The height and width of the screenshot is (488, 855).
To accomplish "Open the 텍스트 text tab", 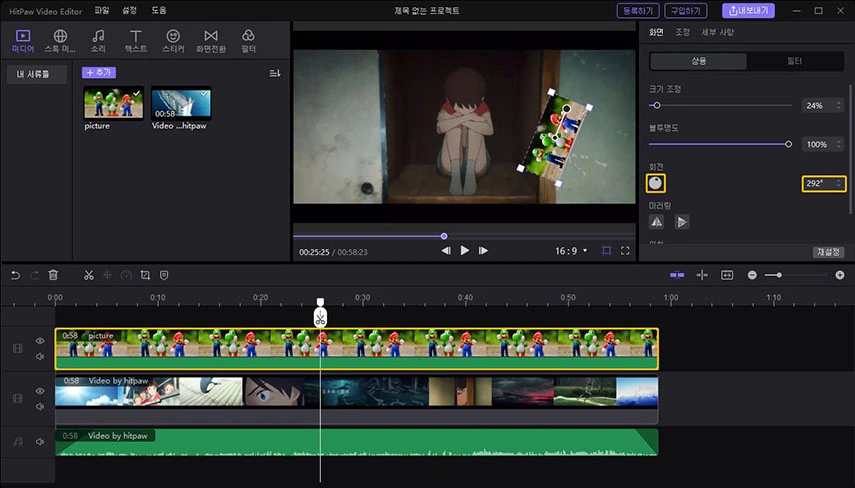I will click(x=136, y=41).
